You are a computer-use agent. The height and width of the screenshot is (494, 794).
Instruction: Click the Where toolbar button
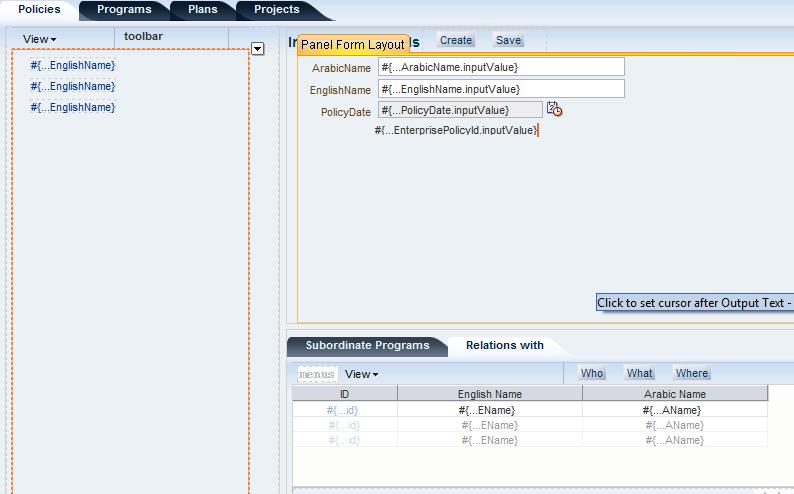click(x=691, y=374)
